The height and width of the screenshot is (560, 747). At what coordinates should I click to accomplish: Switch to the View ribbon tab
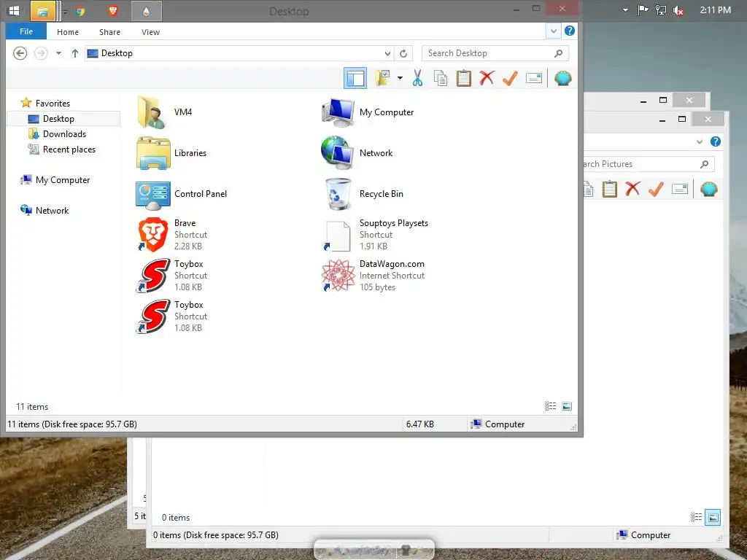pos(150,32)
